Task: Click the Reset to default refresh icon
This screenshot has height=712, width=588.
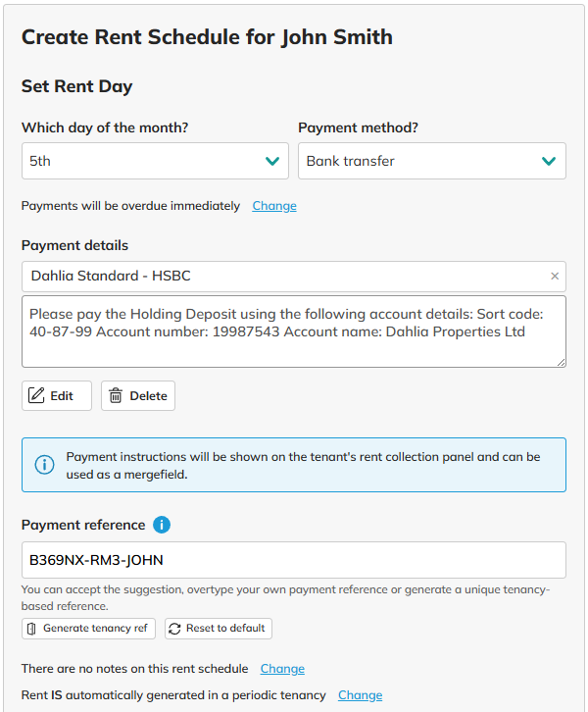Action: (x=174, y=628)
